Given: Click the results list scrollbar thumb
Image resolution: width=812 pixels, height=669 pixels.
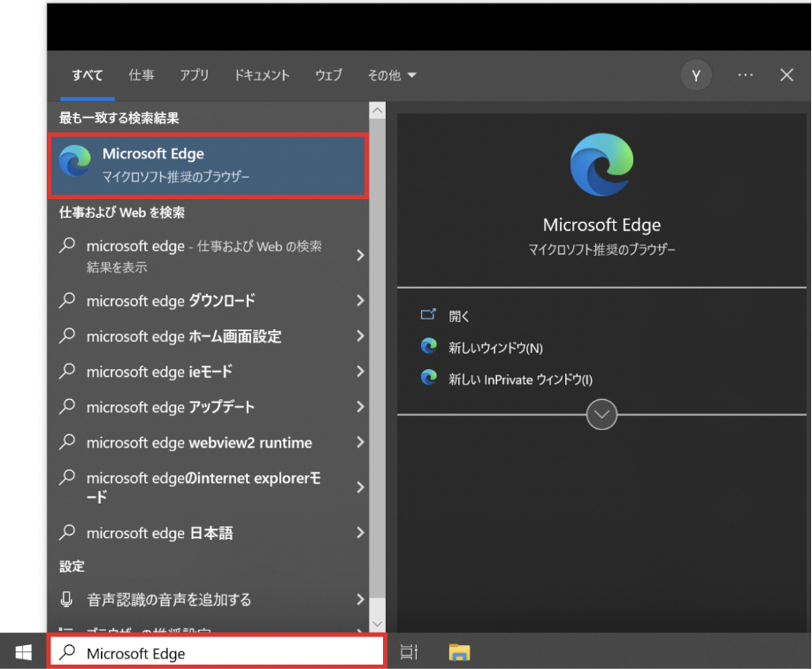Looking at the screenshot, I should (x=378, y=358).
